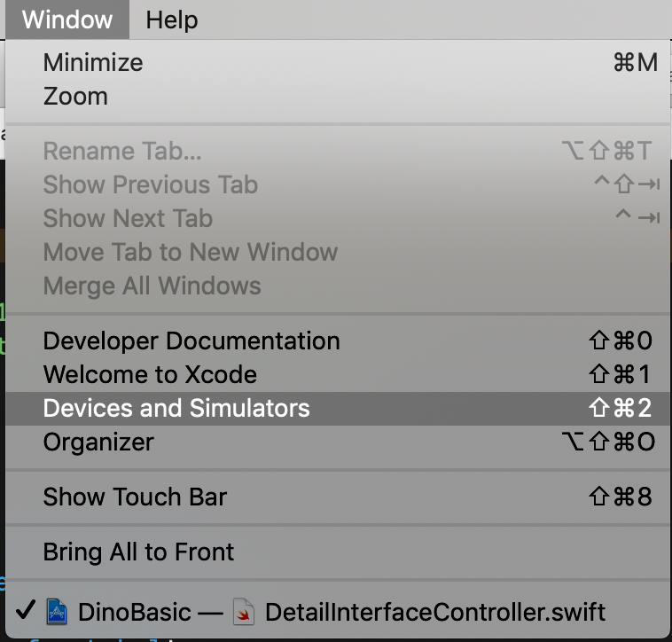Open Devices and Simulators
Screen dimensions: 672x642
[x=338, y=408]
